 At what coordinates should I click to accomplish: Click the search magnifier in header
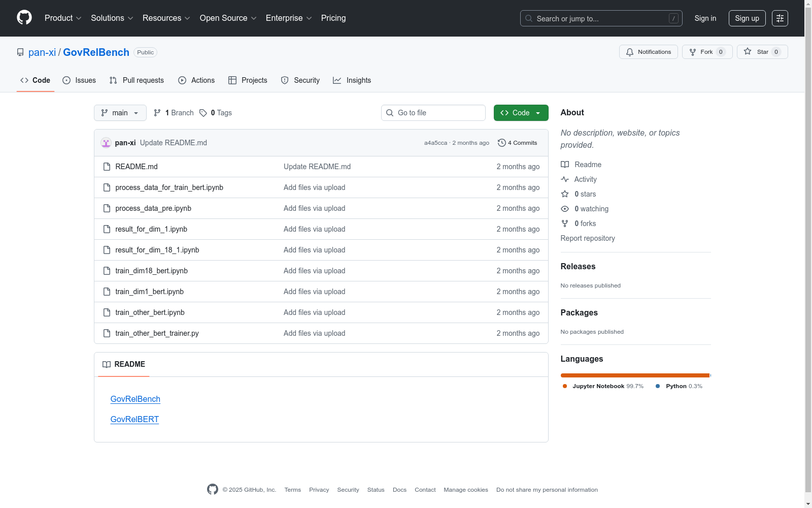pos(529,18)
